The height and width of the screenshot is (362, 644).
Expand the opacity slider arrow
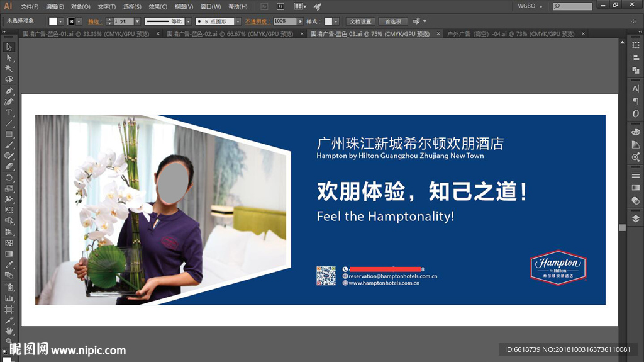point(300,21)
